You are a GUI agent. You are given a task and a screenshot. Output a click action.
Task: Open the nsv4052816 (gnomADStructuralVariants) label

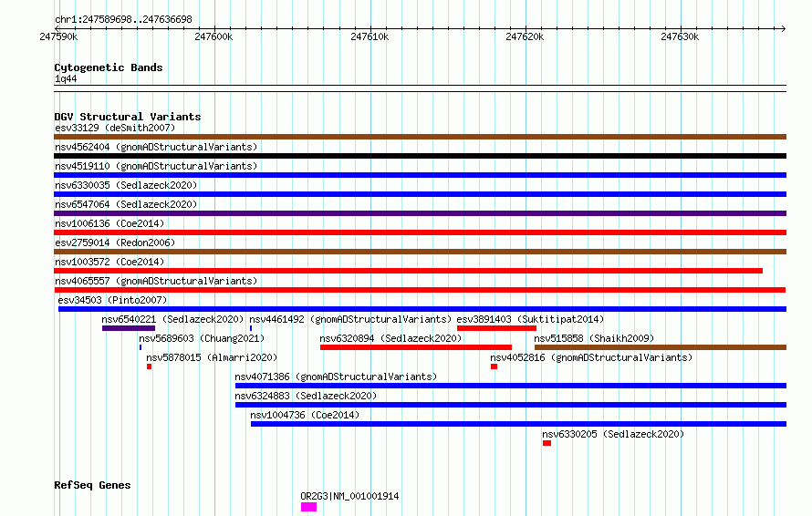point(591,357)
